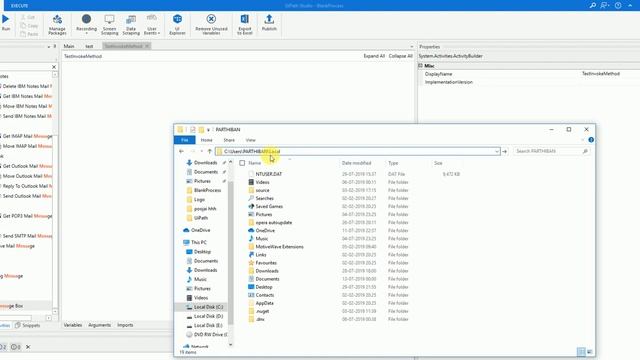Publish the project
Screen dimensions: 640x360
click(x=269, y=23)
